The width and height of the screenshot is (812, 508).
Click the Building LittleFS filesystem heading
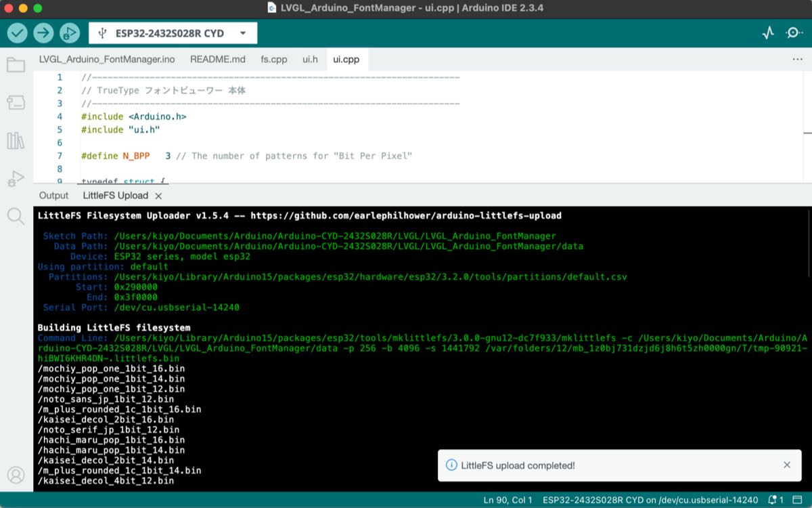click(x=114, y=328)
